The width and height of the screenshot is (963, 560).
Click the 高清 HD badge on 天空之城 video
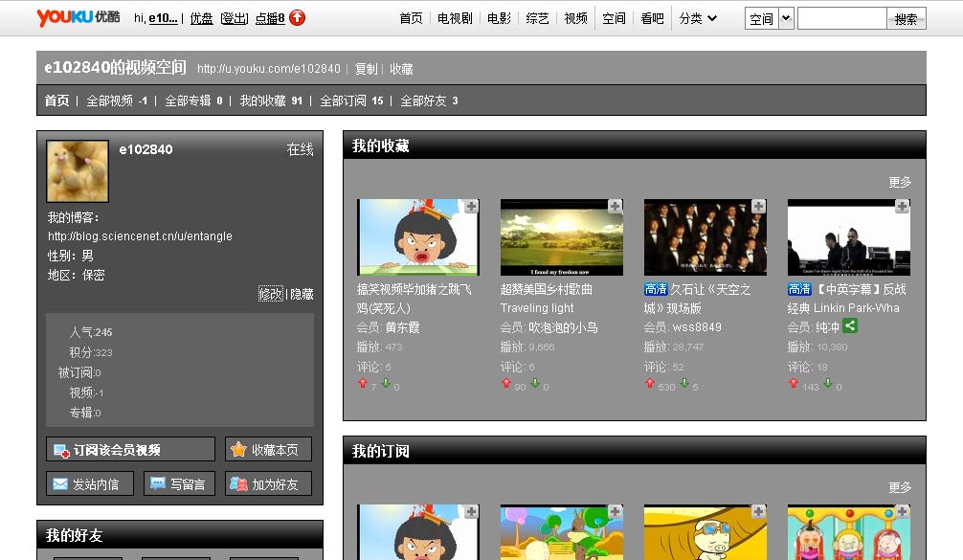(655, 288)
